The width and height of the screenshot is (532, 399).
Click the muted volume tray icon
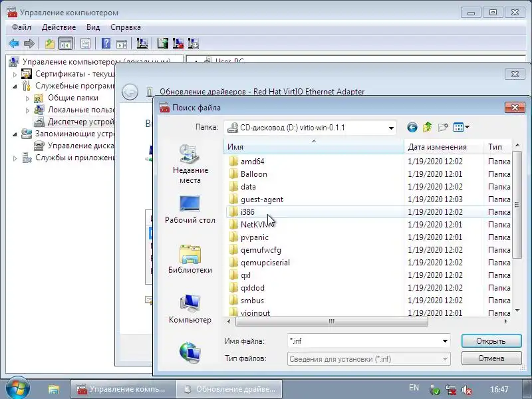pyautogui.click(x=467, y=390)
